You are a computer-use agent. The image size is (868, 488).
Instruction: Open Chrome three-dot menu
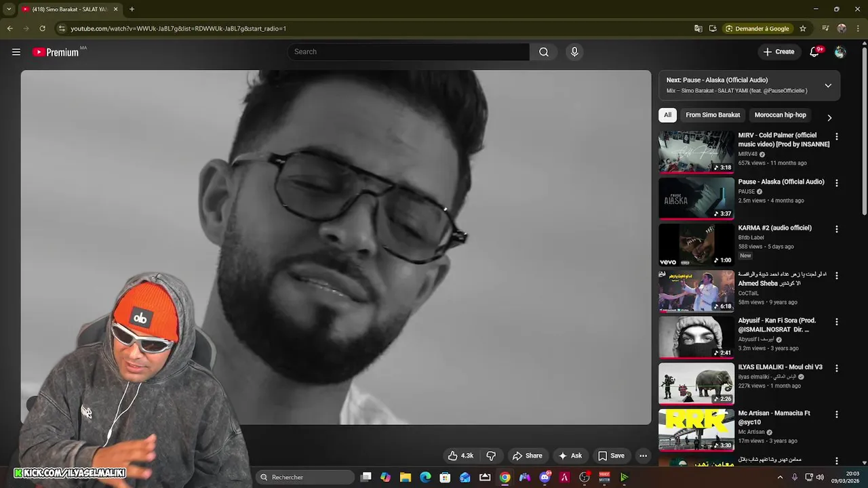tap(857, 28)
